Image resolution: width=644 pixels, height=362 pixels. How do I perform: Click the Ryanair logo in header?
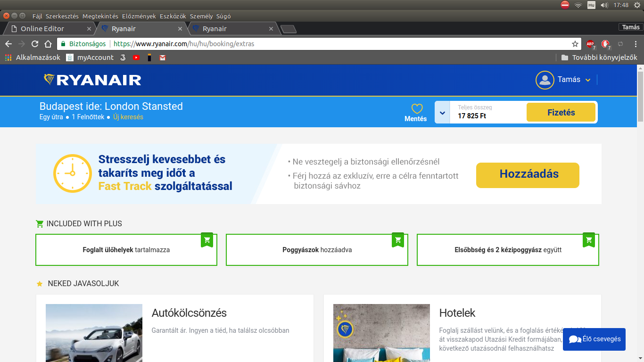pos(92,80)
